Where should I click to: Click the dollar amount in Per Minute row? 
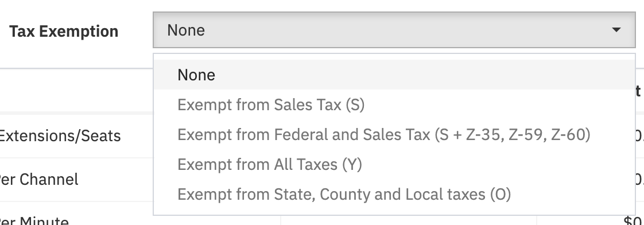(x=633, y=222)
